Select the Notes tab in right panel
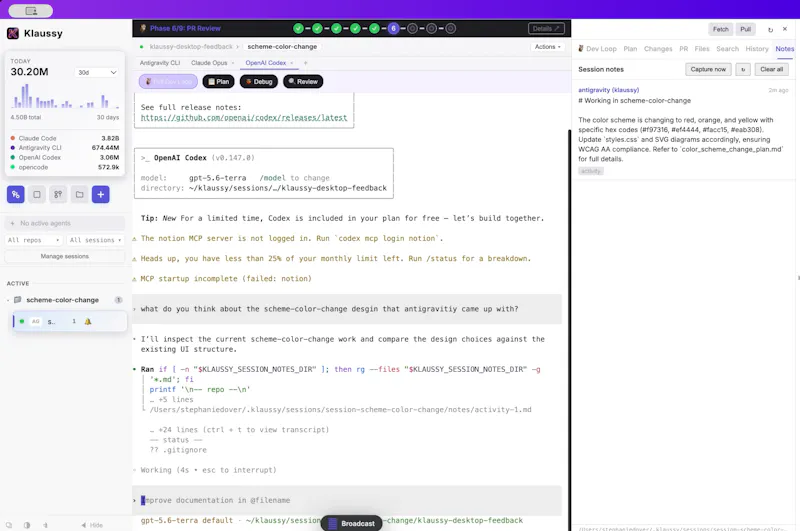Screen dimensions: 800x531 pos(785,49)
